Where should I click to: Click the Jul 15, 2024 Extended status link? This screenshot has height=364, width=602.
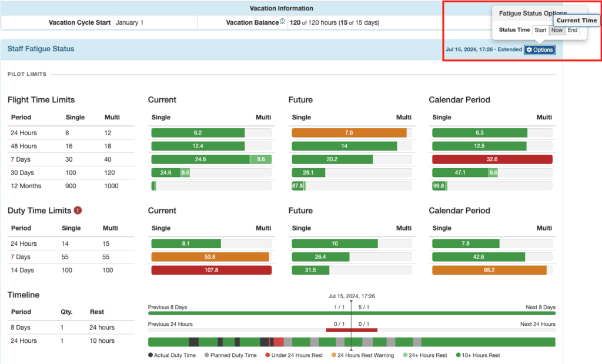pyautogui.click(x=483, y=49)
